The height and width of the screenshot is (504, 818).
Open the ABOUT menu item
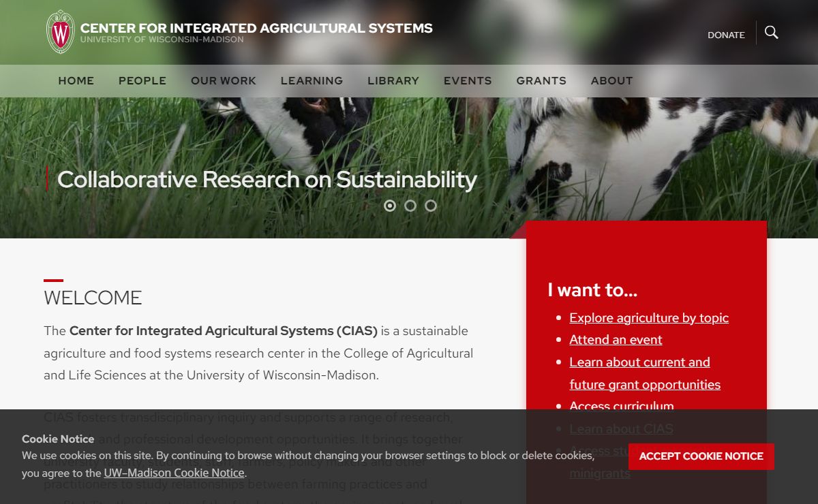click(x=612, y=80)
